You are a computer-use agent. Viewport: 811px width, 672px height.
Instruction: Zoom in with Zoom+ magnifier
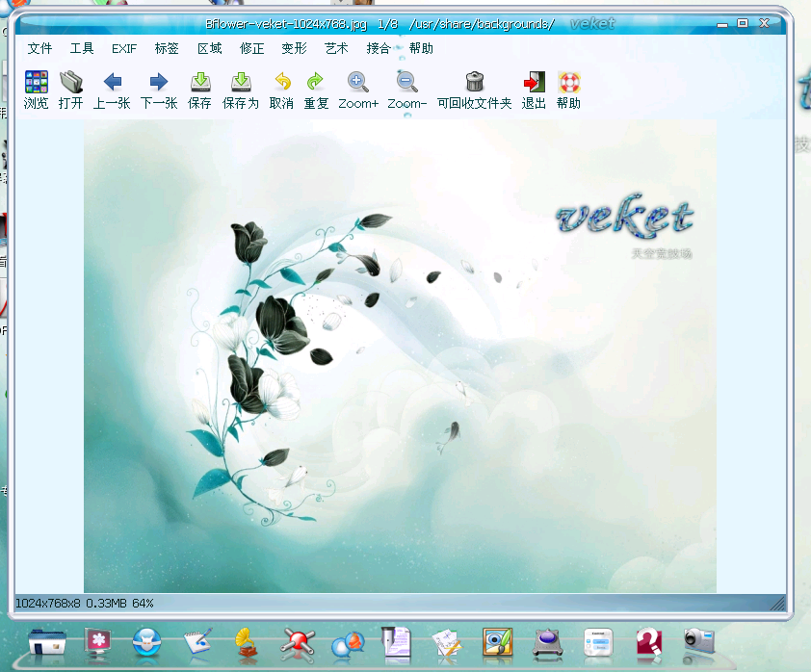[x=358, y=82]
